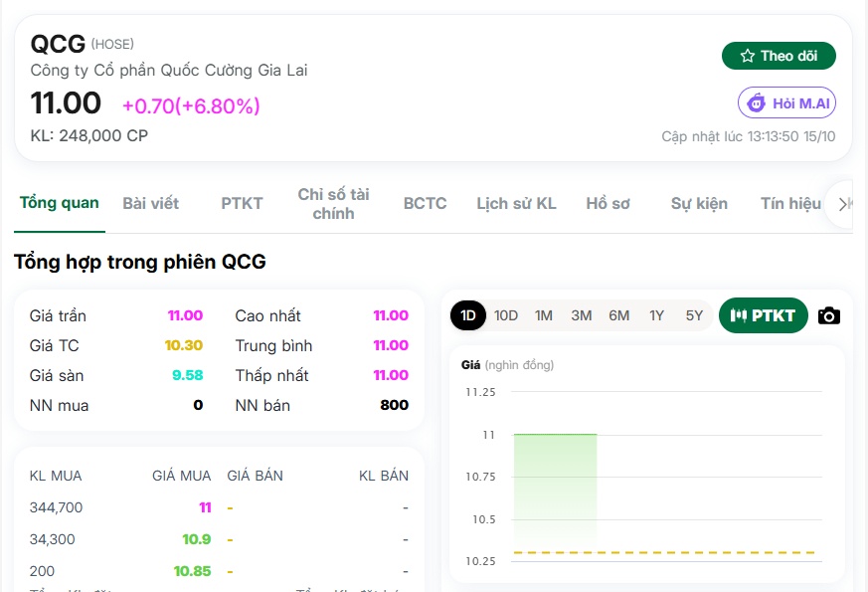Viewport: 868px width, 592px height.
Task: Click the dashed yellow reference price line
Action: pos(664,552)
